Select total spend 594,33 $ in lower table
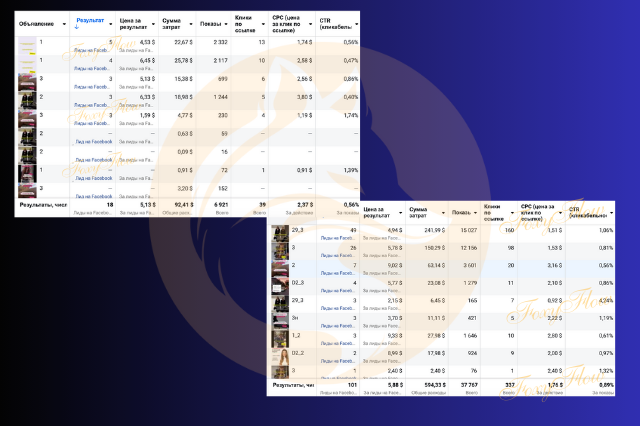Image resolution: width=640 pixels, height=426 pixels. point(435,385)
